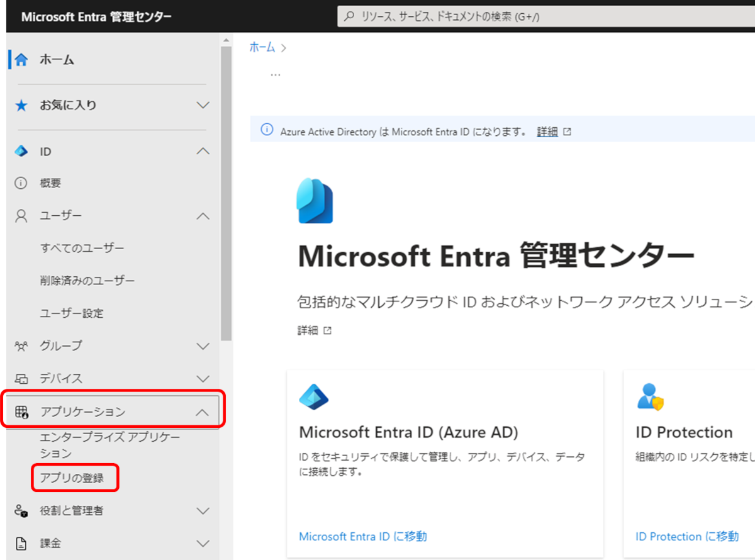The width and height of the screenshot is (755, 560).
Task: Expand the 役割と管理者 chevron
Action: [x=203, y=511]
